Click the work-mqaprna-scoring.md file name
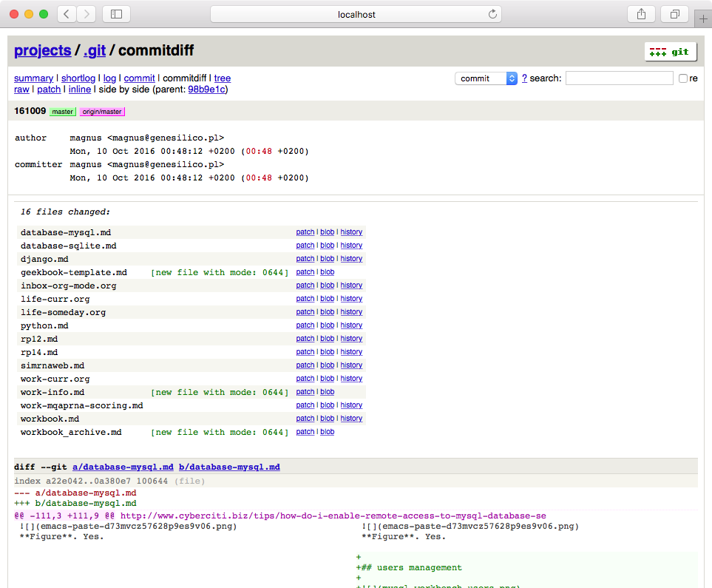 [82, 406]
